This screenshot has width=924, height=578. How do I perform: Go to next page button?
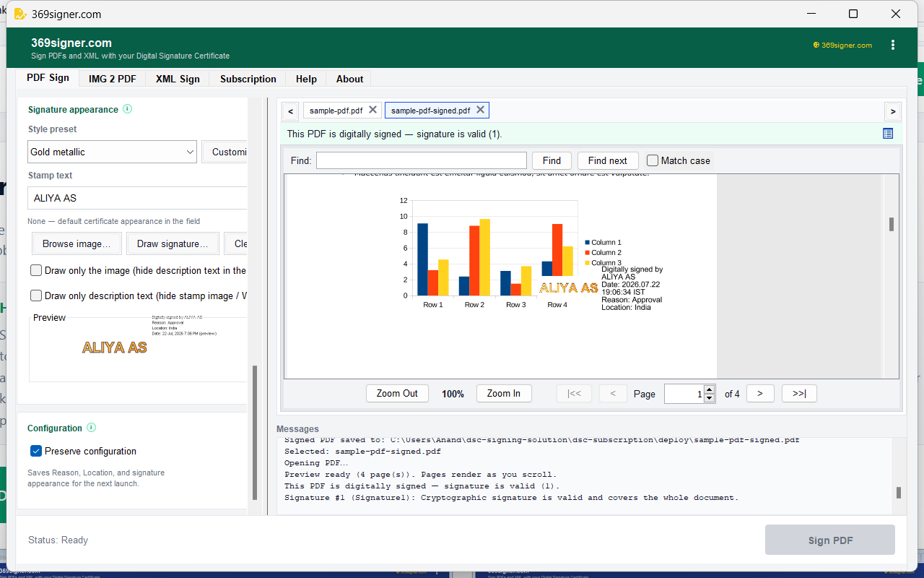click(x=760, y=393)
